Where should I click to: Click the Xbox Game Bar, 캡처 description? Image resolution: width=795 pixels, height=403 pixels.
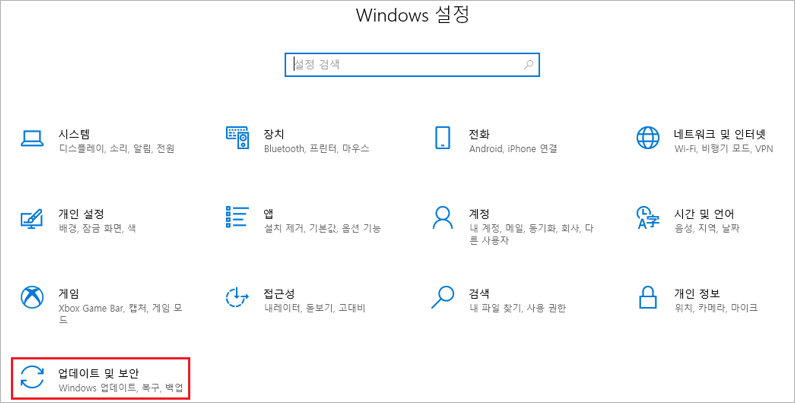tap(121, 314)
